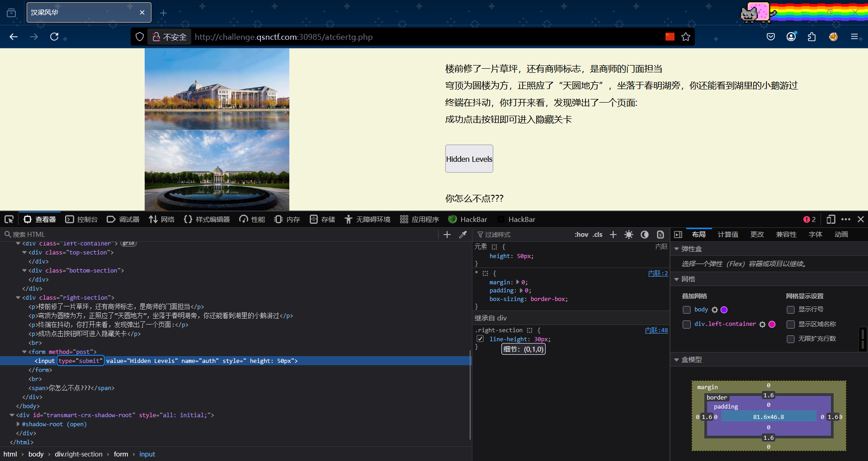The image size is (868, 461).
Task: Select the span 你怎么不点??? node
Action: pos(71,388)
